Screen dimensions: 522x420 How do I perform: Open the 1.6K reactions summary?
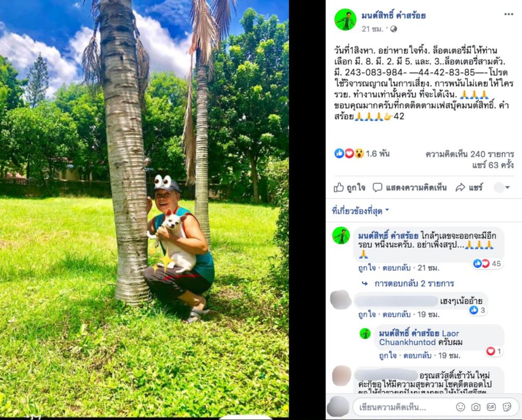pos(362,153)
